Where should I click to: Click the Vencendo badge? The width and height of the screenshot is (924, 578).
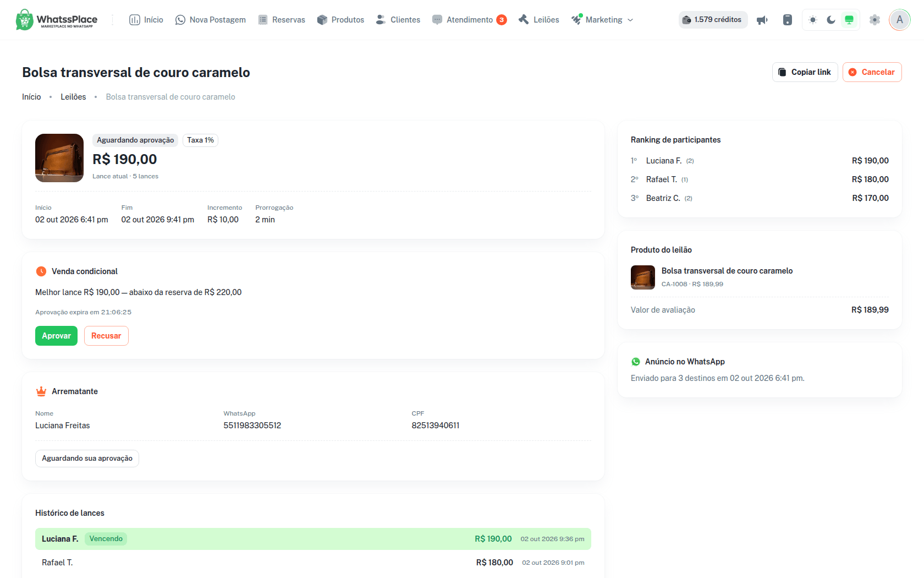point(106,539)
